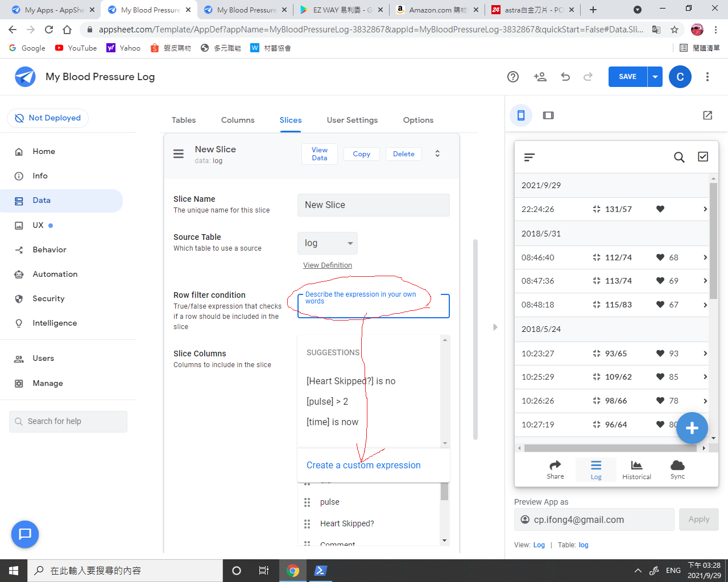This screenshot has height=582, width=728.
Task: Switch to the Columns tab
Action: [x=238, y=120]
